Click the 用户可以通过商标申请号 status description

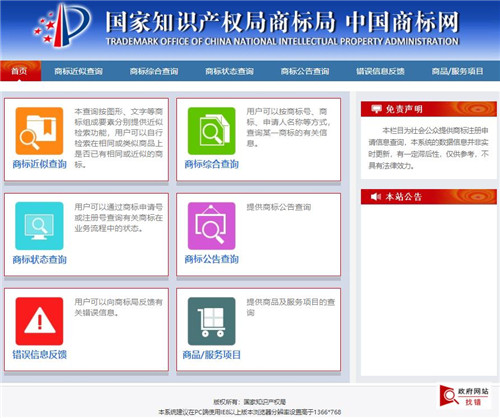point(118,218)
